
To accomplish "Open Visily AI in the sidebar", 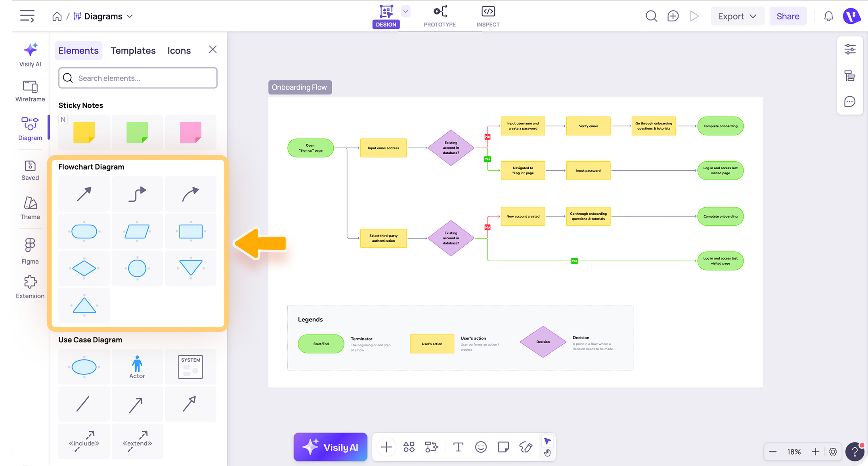I will 30,55.
